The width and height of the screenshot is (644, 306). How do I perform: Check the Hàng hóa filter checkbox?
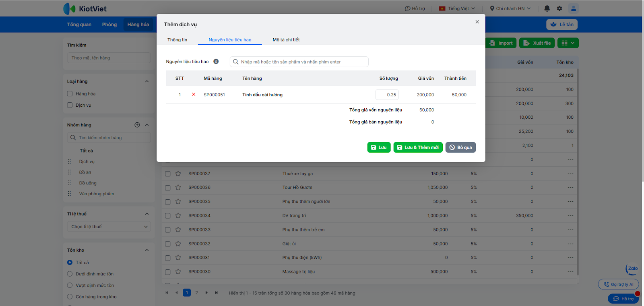(70, 94)
